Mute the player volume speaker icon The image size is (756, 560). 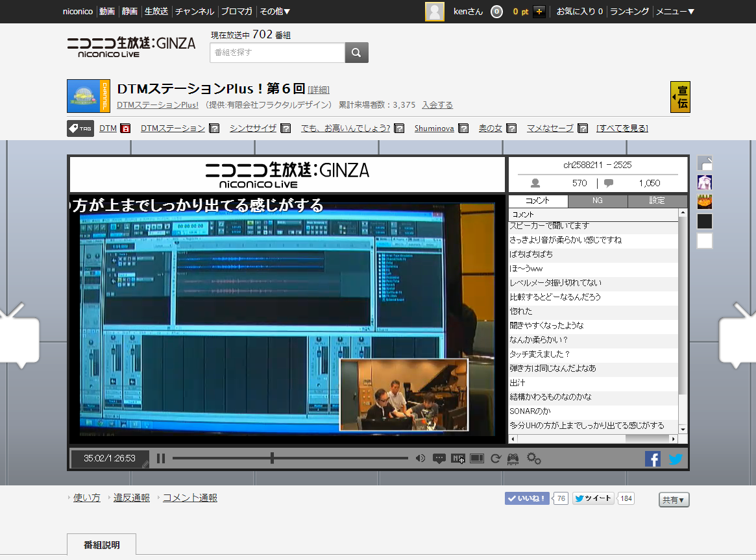pyautogui.click(x=421, y=458)
